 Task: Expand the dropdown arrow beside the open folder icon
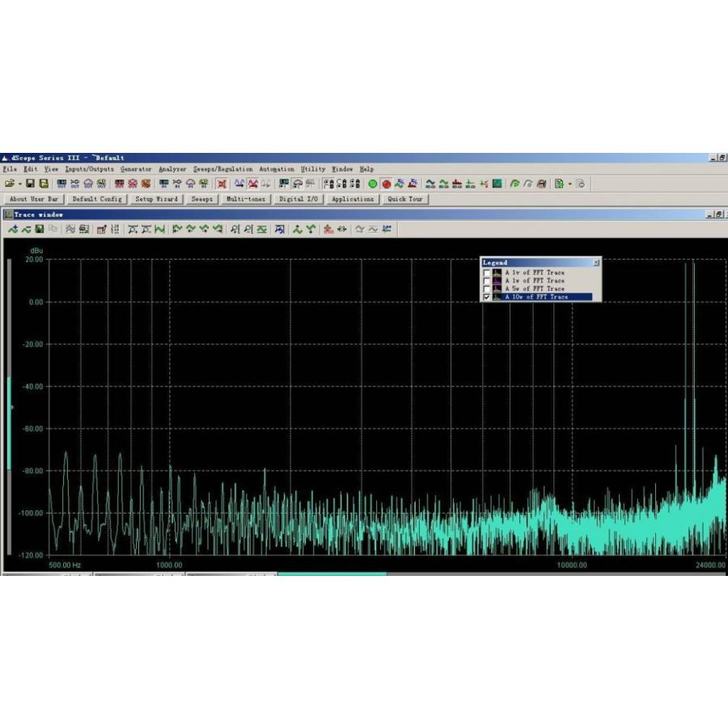(x=19, y=184)
